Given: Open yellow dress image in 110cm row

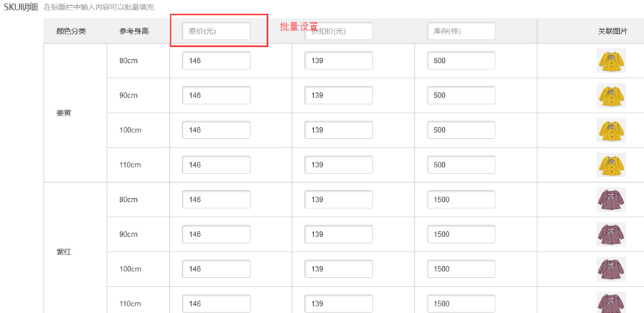Looking at the screenshot, I should [x=610, y=165].
